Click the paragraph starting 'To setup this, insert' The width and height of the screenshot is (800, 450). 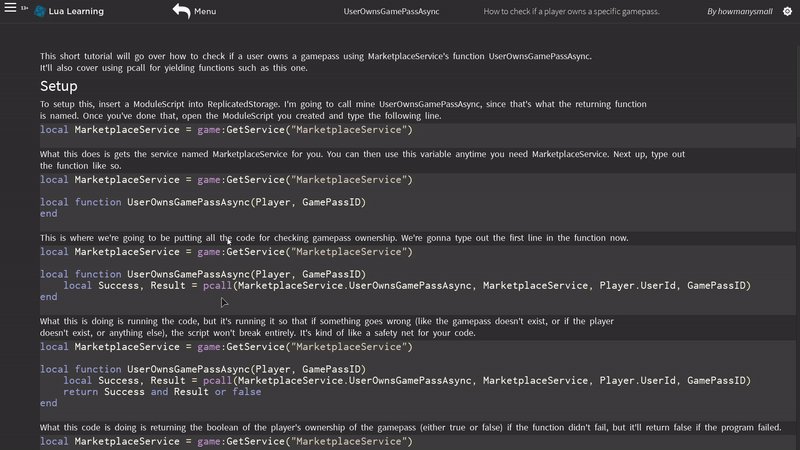coord(343,110)
